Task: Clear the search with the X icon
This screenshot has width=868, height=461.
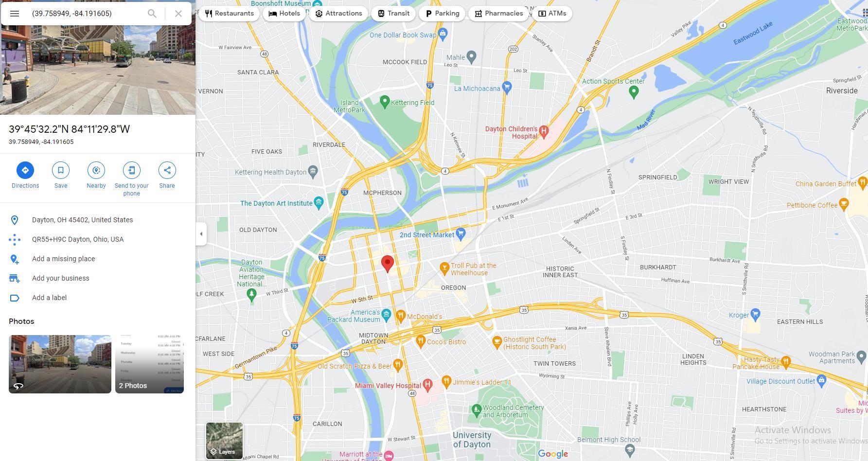Action: [x=178, y=14]
